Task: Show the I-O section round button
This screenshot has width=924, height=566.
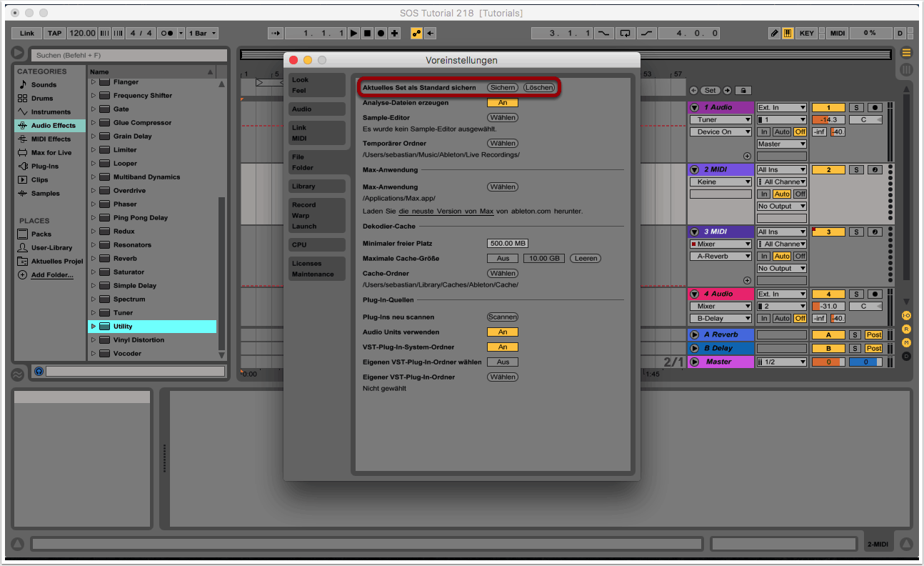Action: (x=906, y=315)
